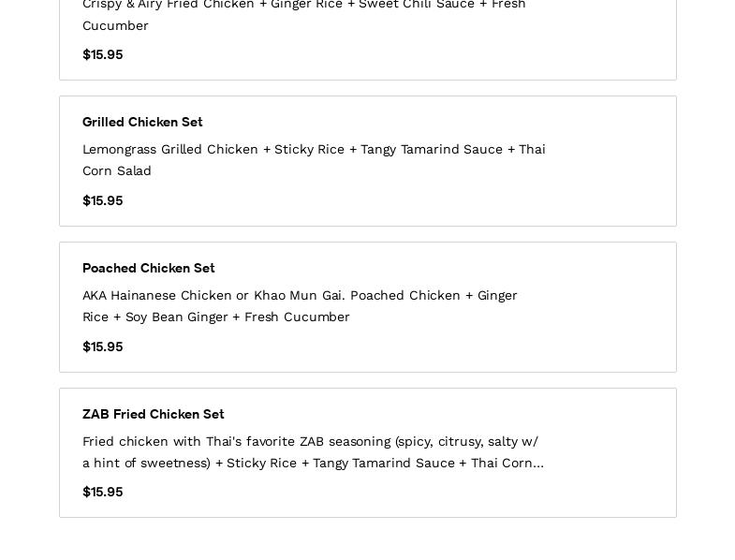
Task: Click the "Rice + Soy Bean Ginger" line
Action: click(216, 317)
